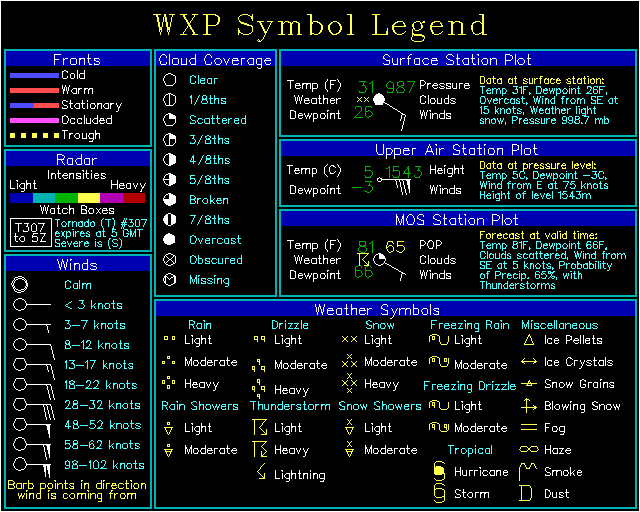The width and height of the screenshot is (640, 512).
Task: Select the magenta Occluded front line
Action: pos(33,120)
